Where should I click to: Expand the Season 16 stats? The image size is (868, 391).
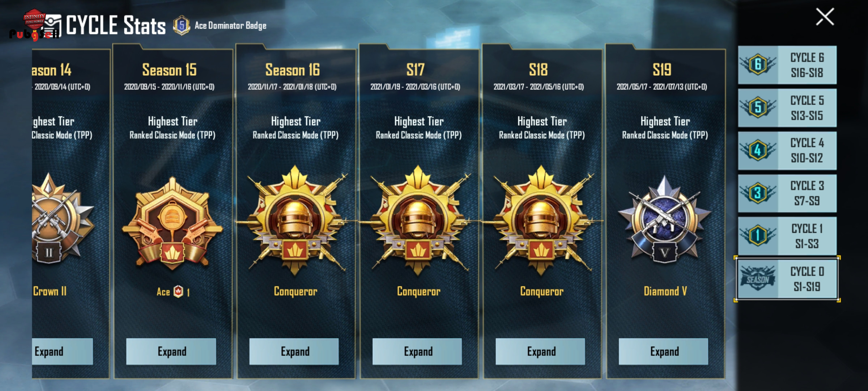[x=294, y=352]
